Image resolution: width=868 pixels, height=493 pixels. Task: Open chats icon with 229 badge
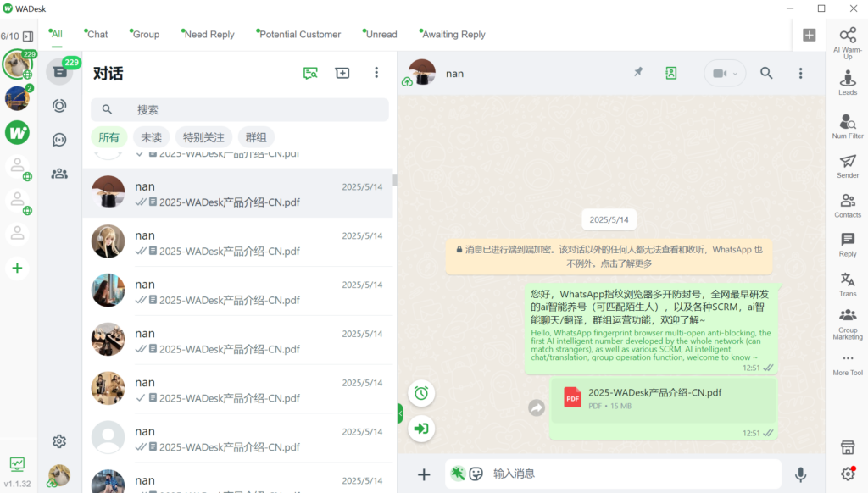point(59,72)
